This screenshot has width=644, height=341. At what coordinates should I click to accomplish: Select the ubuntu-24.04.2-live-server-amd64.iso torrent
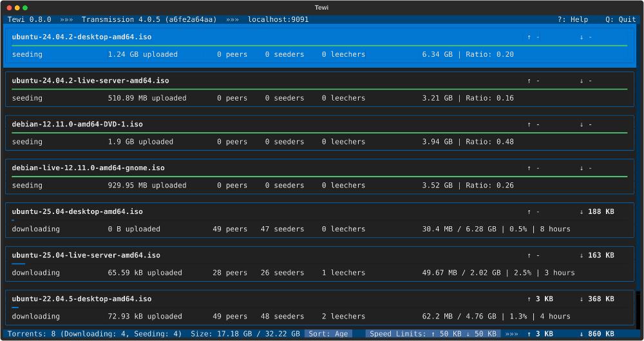[x=319, y=89]
